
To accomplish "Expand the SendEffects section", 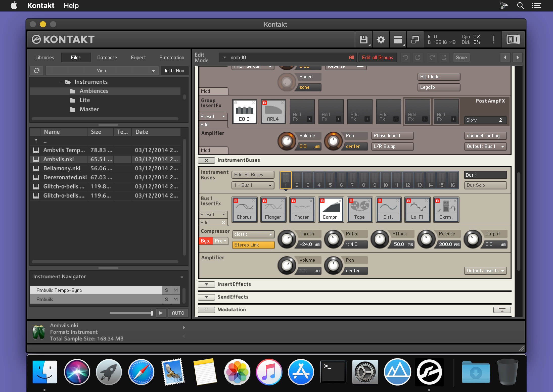I will click(x=206, y=297).
